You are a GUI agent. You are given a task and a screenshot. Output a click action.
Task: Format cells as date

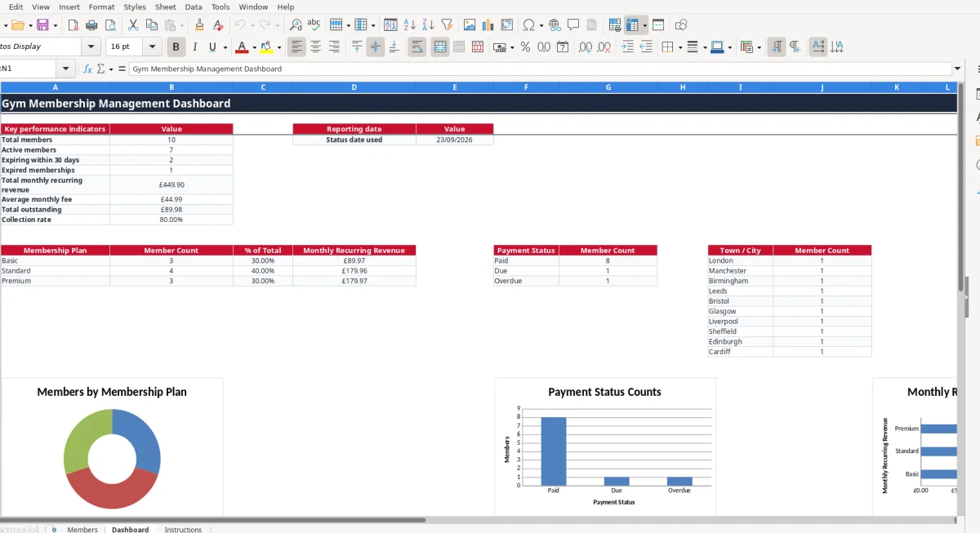click(563, 47)
